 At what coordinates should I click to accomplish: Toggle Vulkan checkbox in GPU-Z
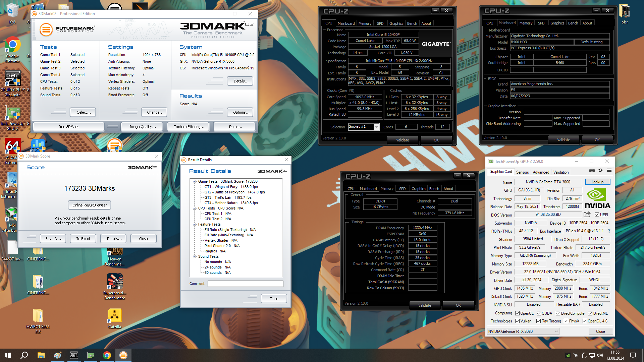coord(518,321)
